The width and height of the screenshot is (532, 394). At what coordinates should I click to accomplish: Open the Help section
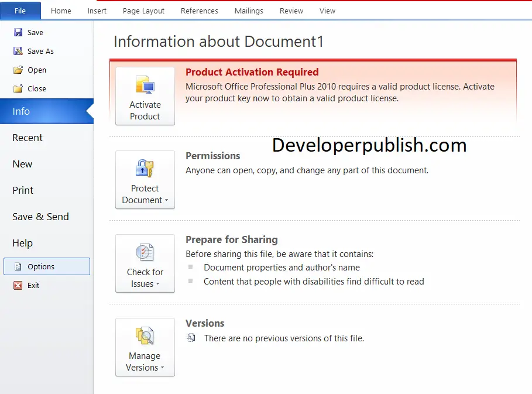[23, 244]
